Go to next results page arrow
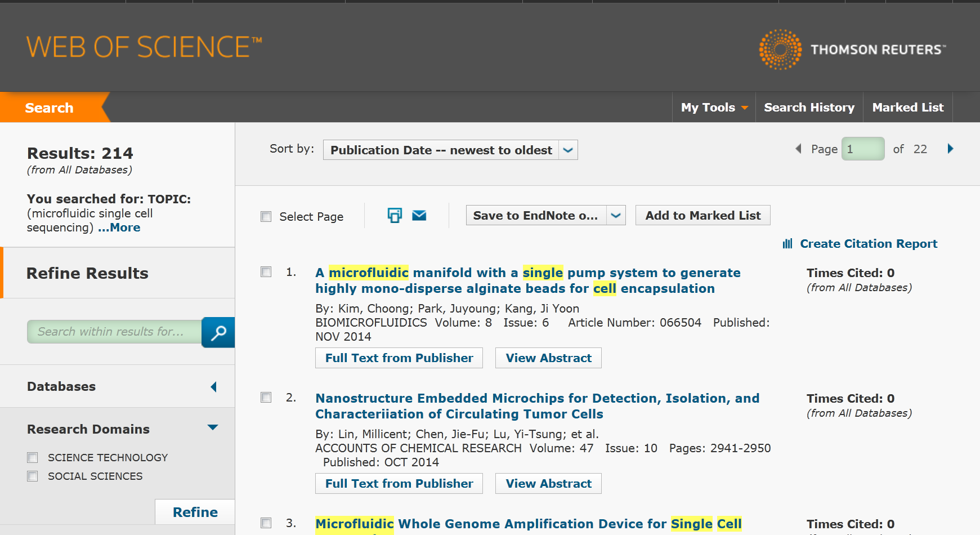980x535 pixels. (951, 149)
